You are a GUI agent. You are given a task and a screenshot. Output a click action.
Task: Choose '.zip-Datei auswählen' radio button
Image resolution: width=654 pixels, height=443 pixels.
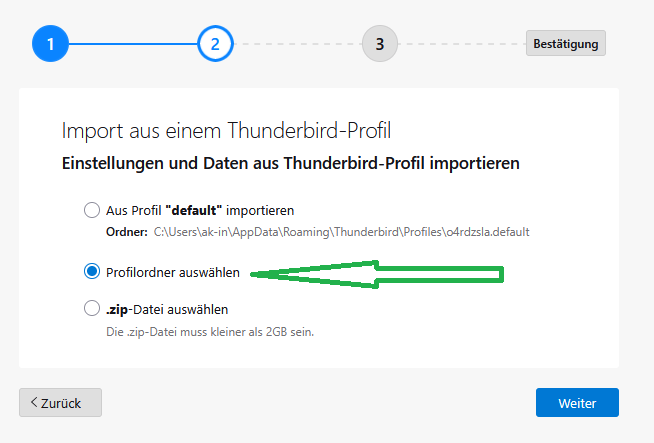92,309
